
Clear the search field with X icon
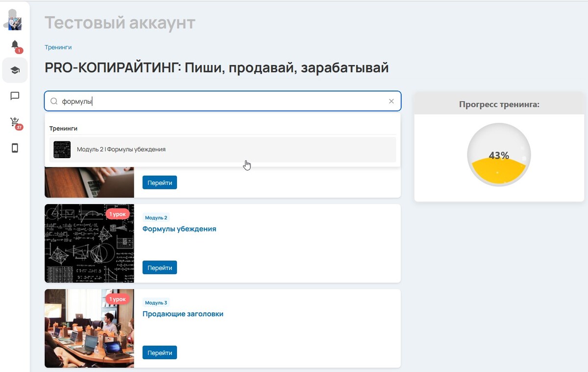tap(391, 101)
